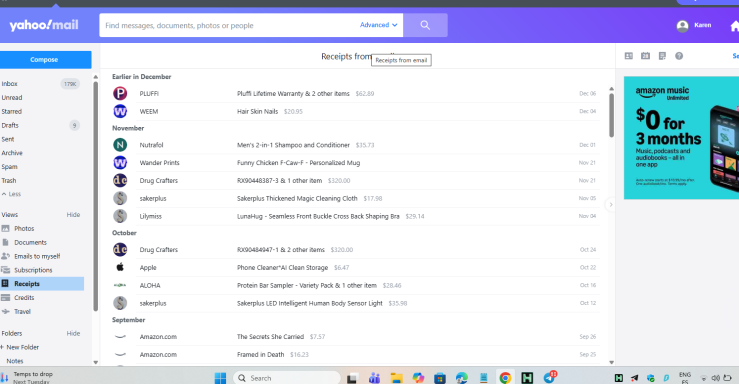Click the Lilymiss sender avatar

point(120,216)
